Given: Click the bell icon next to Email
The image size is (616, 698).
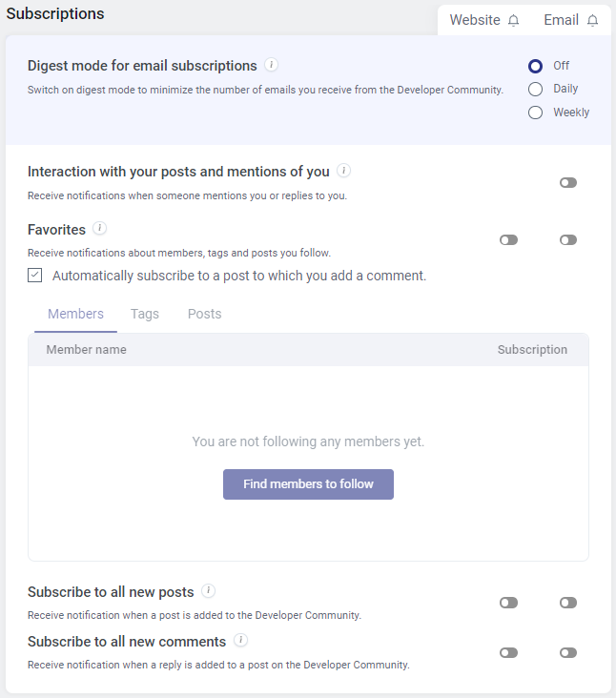Looking at the screenshot, I should (x=592, y=20).
